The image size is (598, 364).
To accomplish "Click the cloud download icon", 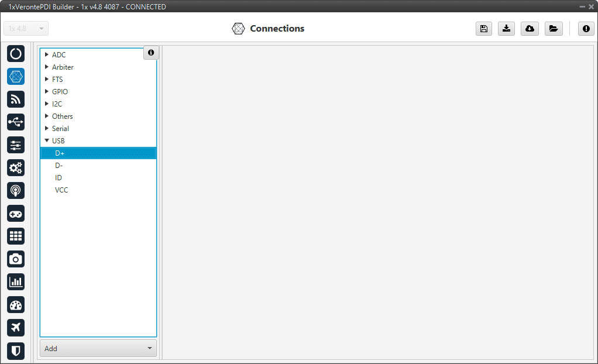I will [530, 29].
